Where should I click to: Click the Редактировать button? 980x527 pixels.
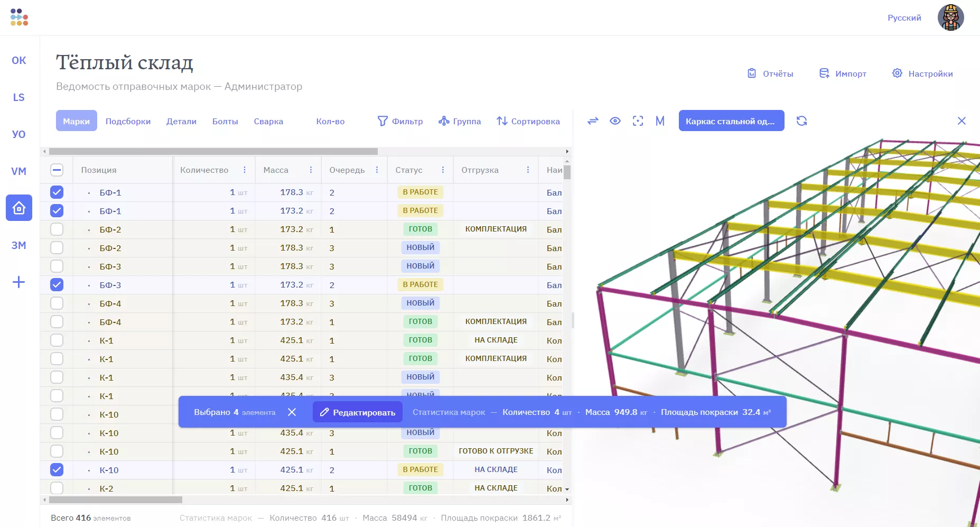(358, 412)
